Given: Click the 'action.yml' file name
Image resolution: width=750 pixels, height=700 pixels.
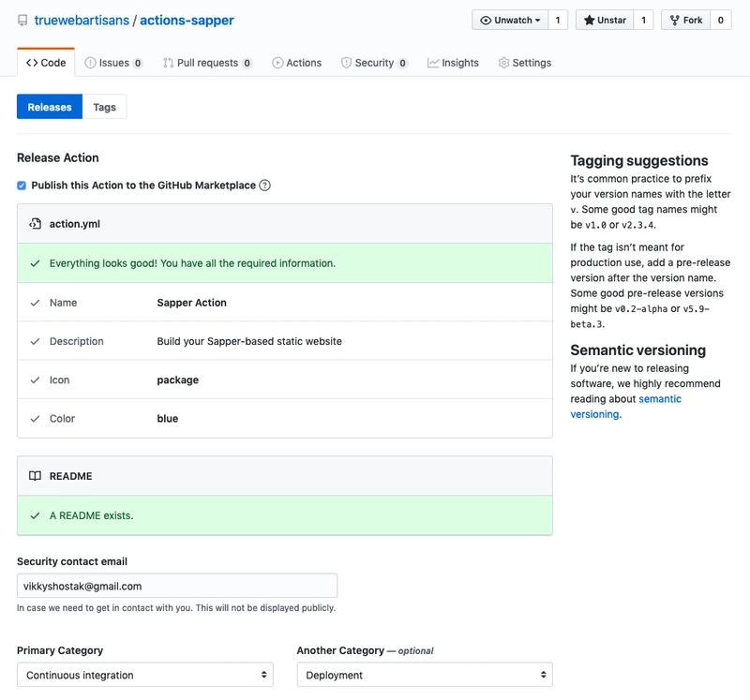Looking at the screenshot, I should pos(75,224).
